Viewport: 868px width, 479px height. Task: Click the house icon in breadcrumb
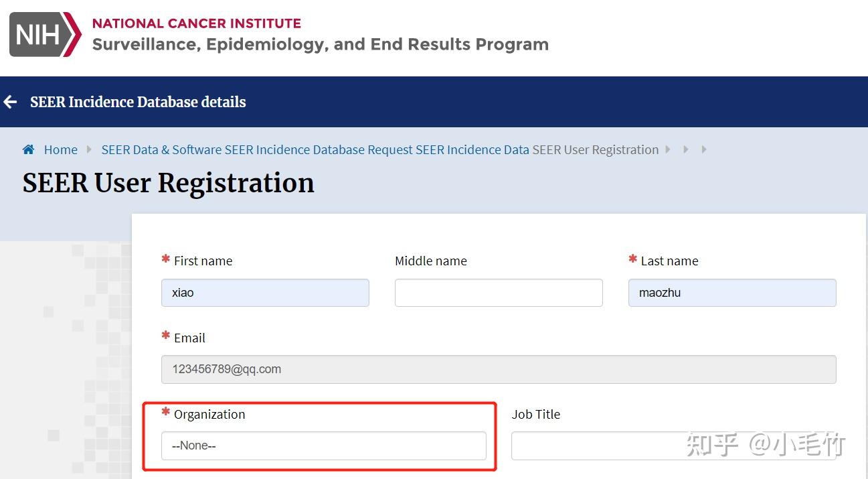[28, 149]
